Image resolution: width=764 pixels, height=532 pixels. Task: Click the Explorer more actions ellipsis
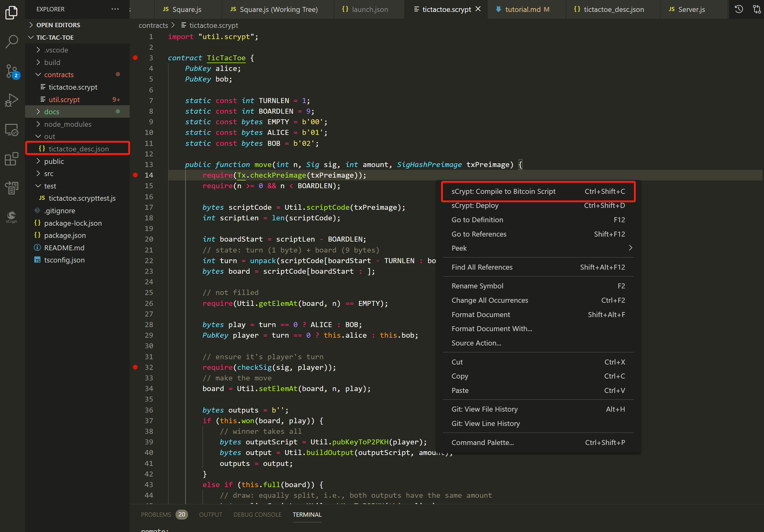tap(115, 9)
